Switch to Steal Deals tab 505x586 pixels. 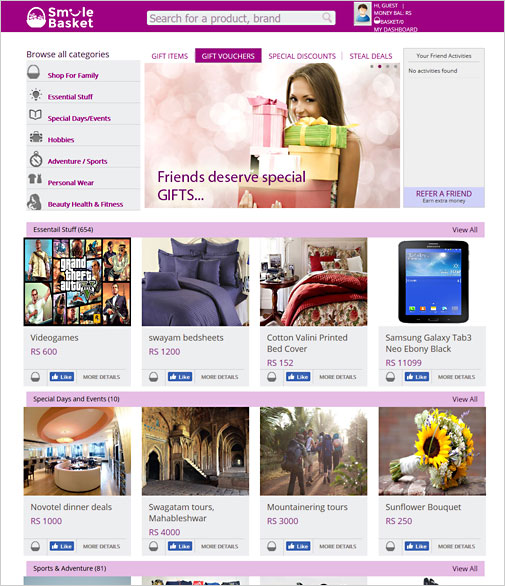pos(371,56)
